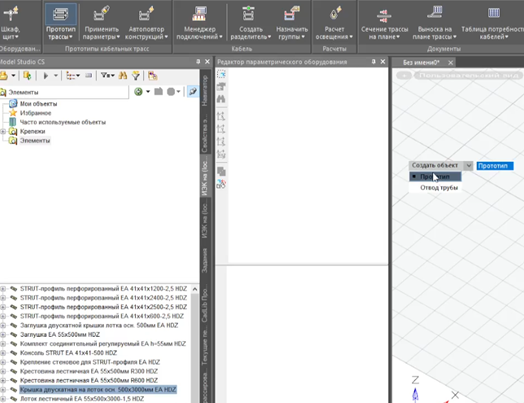This screenshot has width=524, height=403.
Task: Select Часто используемые объекты in tree
Action: pyautogui.click(x=63, y=122)
